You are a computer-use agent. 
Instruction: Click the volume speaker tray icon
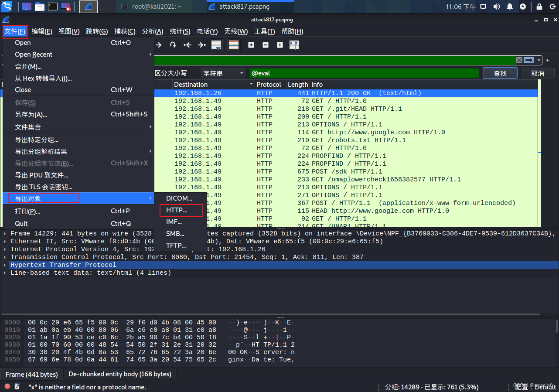[x=496, y=7]
